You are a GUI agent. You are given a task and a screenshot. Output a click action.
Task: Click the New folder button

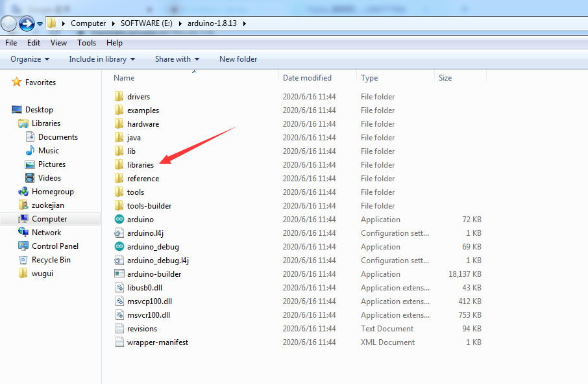coord(238,59)
